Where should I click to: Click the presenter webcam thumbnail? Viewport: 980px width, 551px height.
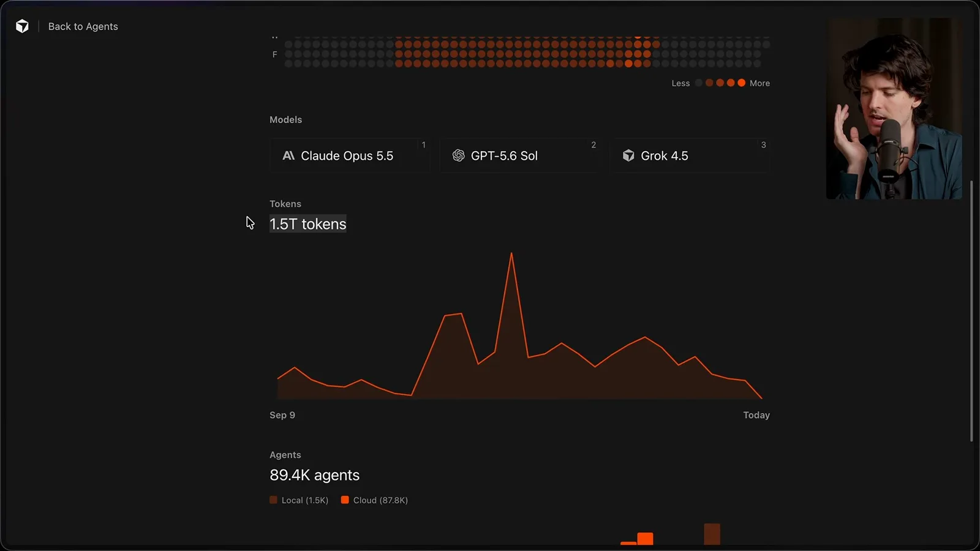[x=894, y=108]
